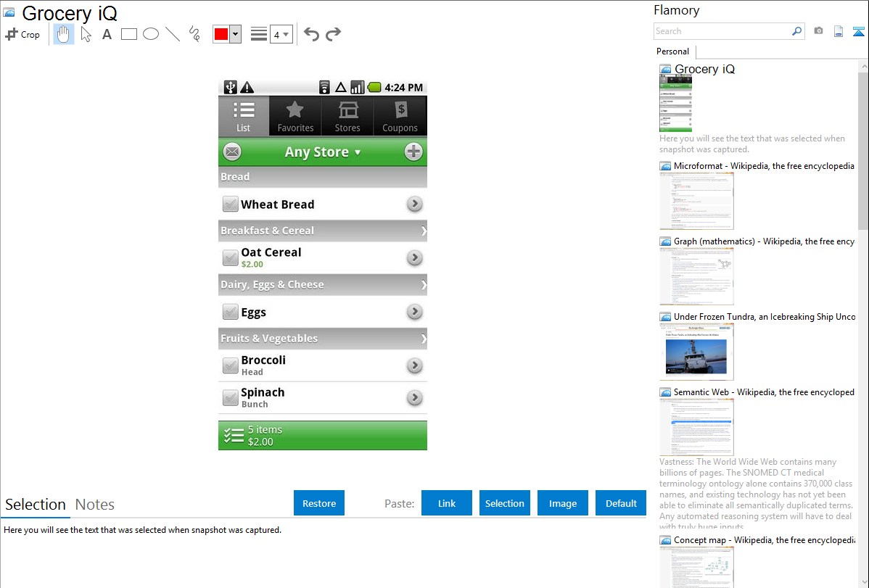Viewport: 869px width, 588px height.
Task: Open the Personal tab
Action: tap(673, 51)
